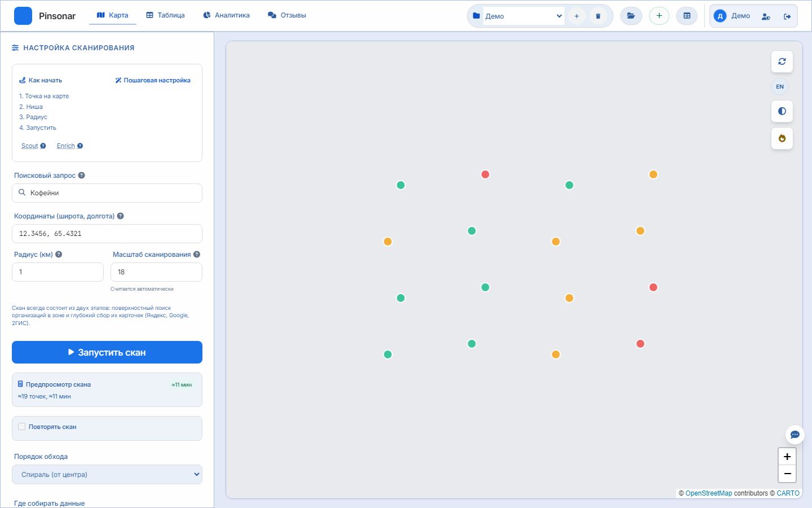Open the Демо project dropdown
The width and height of the screenshot is (812, 508).
pyautogui.click(x=524, y=16)
